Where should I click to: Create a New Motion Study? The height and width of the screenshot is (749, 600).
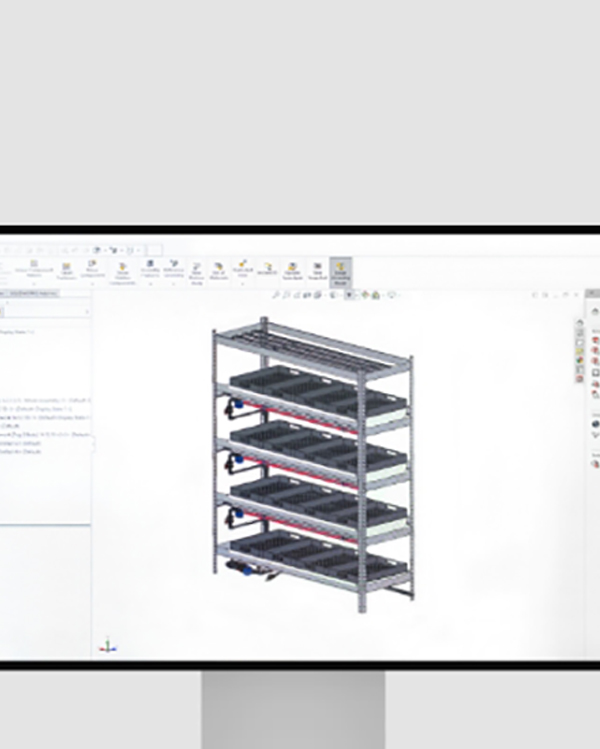pyautogui.click(x=196, y=270)
